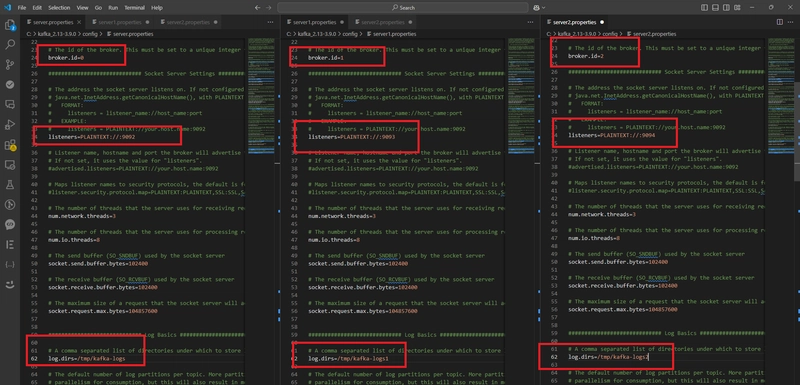Viewport: 800px width, 385px height.
Task: Click the unsaved dot on third group's server2.properties tab
Action: click(x=602, y=22)
